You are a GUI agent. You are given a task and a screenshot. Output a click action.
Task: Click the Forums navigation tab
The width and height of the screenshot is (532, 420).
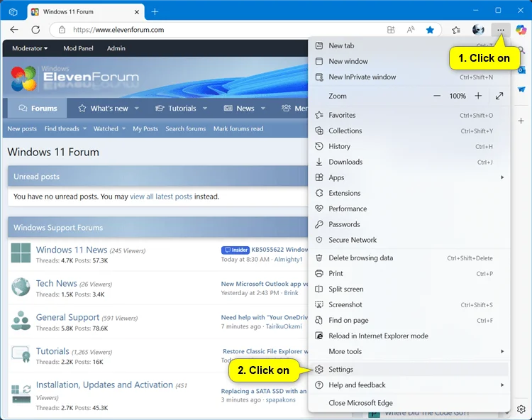tap(38, 109)
